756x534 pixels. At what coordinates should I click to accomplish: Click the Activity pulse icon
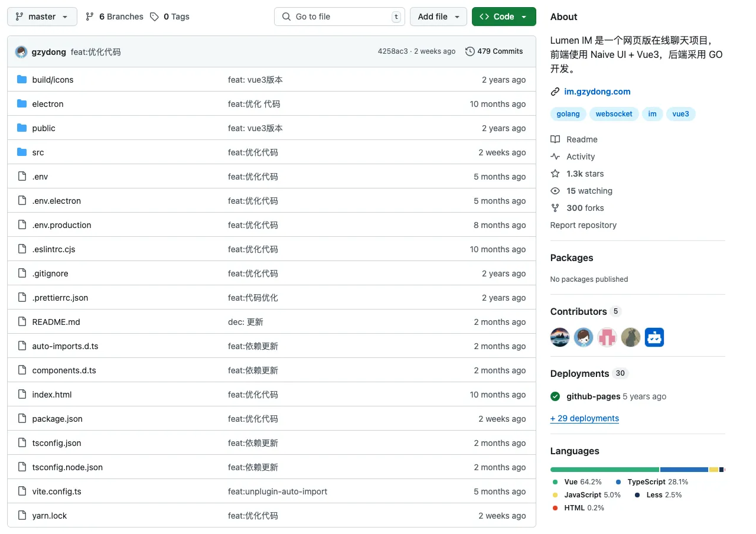pos(555,157)
